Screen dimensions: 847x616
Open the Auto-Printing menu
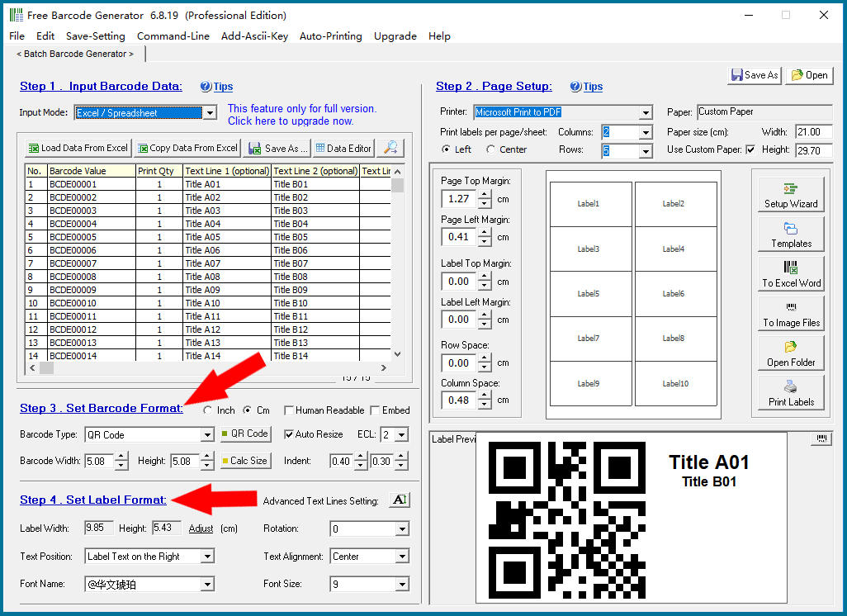coord(330,36)
